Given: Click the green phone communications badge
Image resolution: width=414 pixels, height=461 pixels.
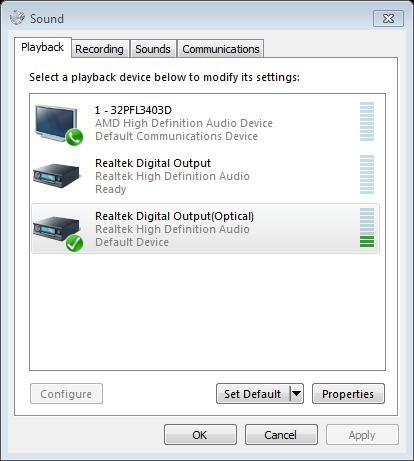Looking at the screenshot, I should [x=74, y=137].
